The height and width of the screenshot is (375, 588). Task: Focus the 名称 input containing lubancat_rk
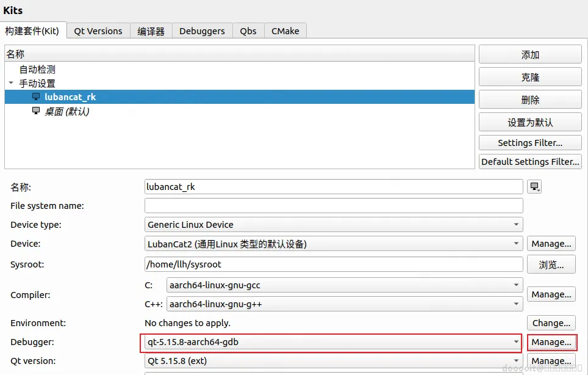pyautogui.click(x=334, y=186)
